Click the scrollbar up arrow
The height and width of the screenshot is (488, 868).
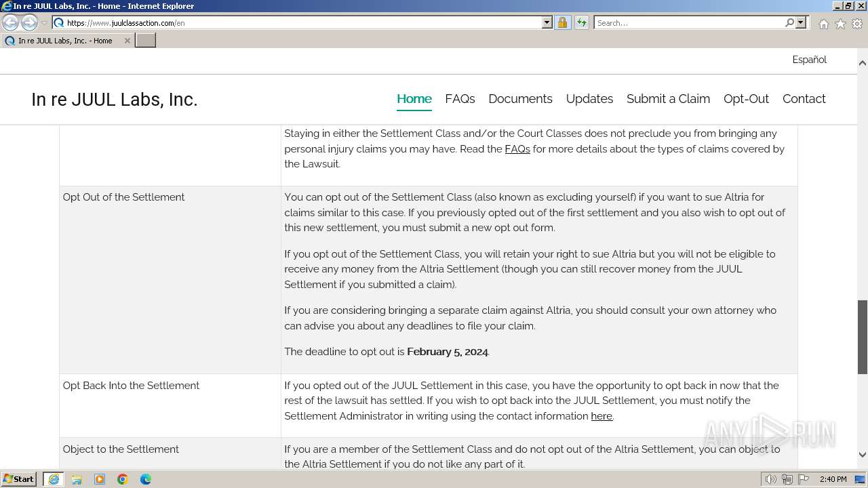pyautogui.click(x=863, y=63)
